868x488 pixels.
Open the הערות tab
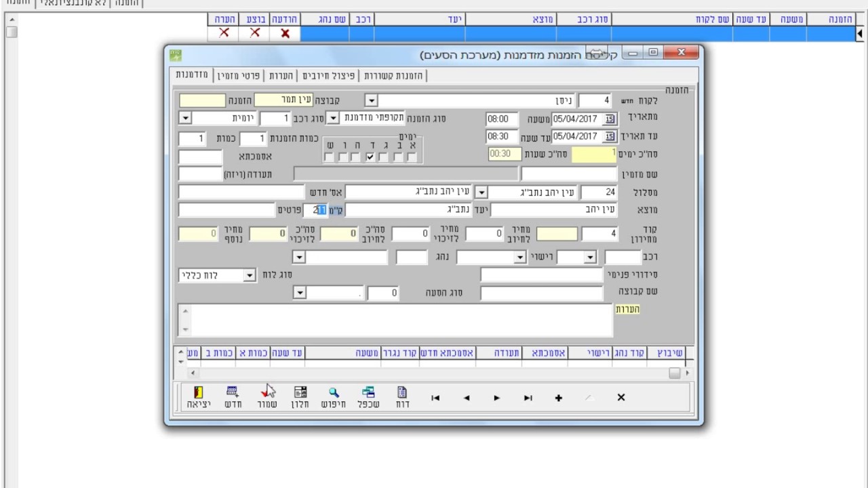[x=280, y=76]
